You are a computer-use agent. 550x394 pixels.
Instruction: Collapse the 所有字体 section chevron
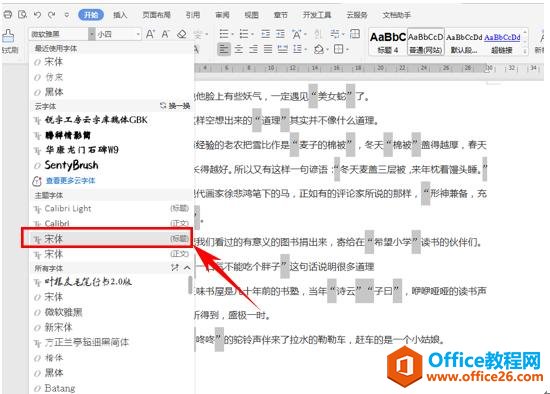tap(187, 268)
